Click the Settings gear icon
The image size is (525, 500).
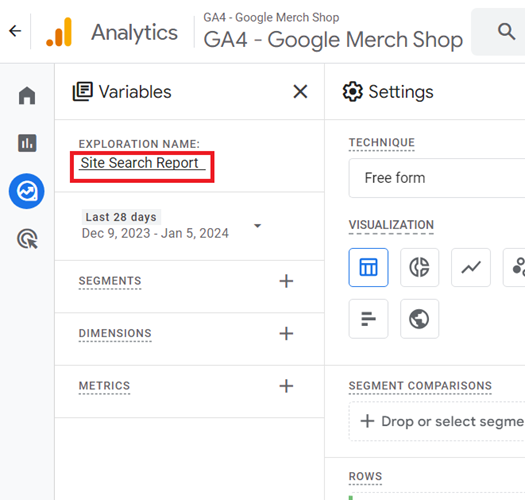coord(352,91)
